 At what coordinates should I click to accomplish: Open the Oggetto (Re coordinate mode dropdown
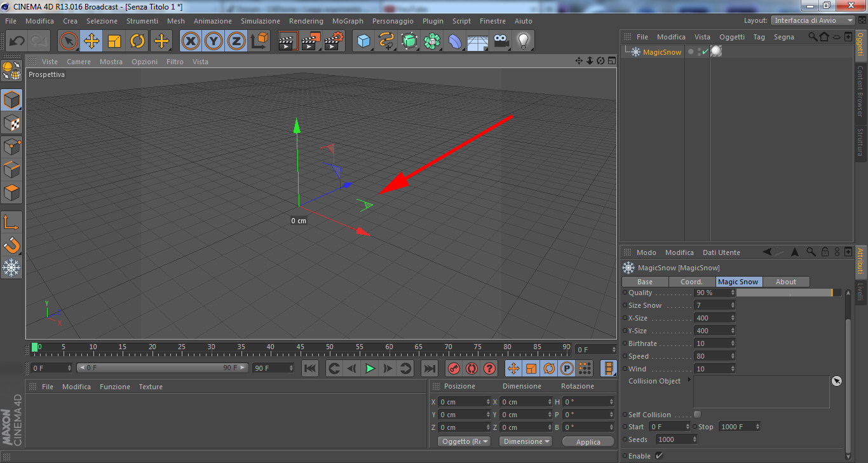pyautogui.click(x=464, y=441)
